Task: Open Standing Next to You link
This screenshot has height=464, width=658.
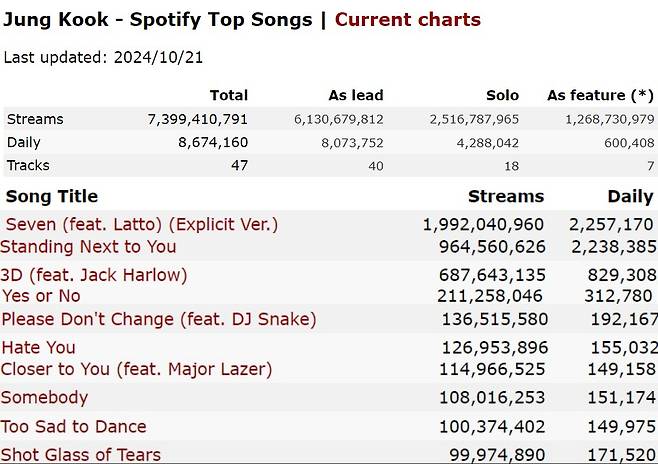Action: tap(88, 247)
